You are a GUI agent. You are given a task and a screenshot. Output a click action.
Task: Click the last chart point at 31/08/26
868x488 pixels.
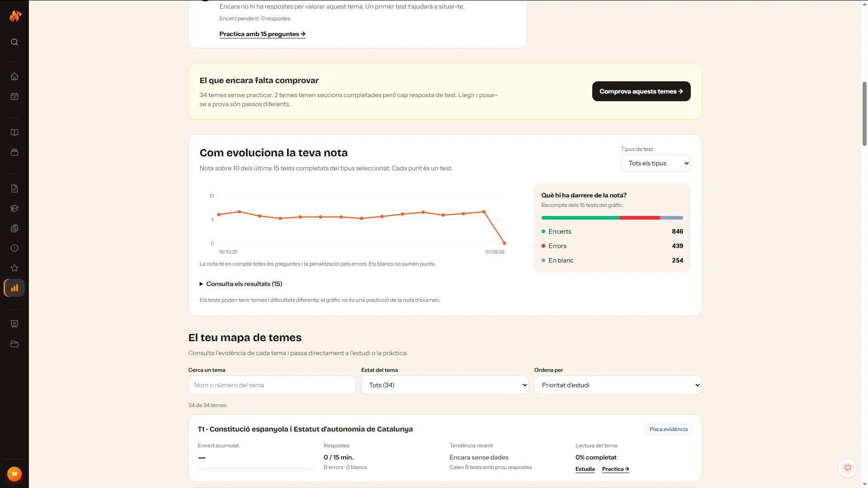[505, 243]
